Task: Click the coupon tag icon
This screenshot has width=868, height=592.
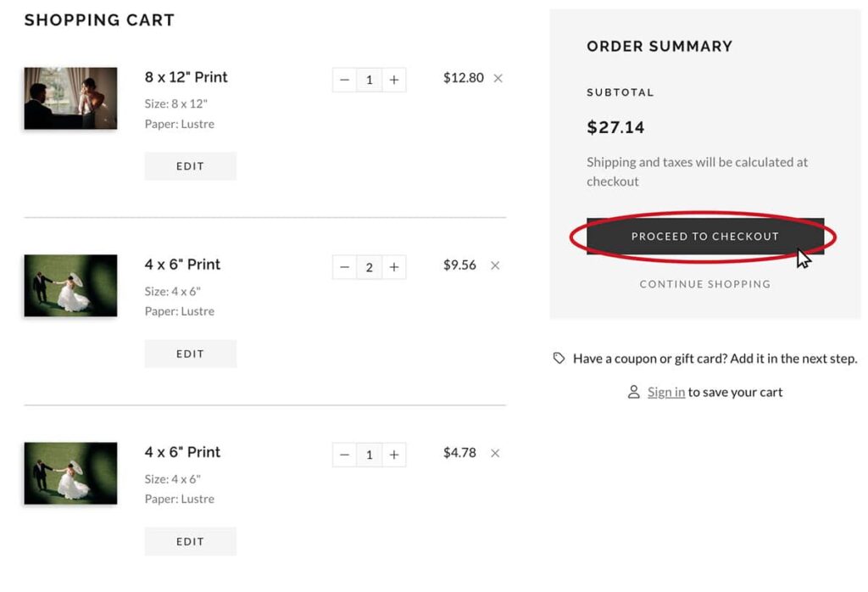Action: [x=559, y=359]
